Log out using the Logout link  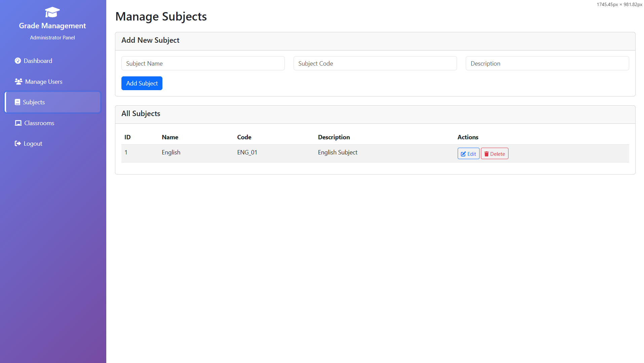point(33,144)
